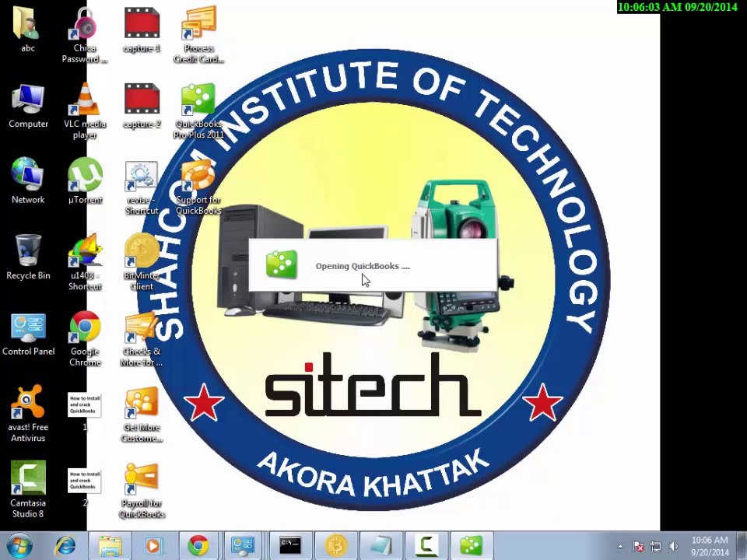
Task: Open the revise - Shortcut icon
Action: [142, 187]
